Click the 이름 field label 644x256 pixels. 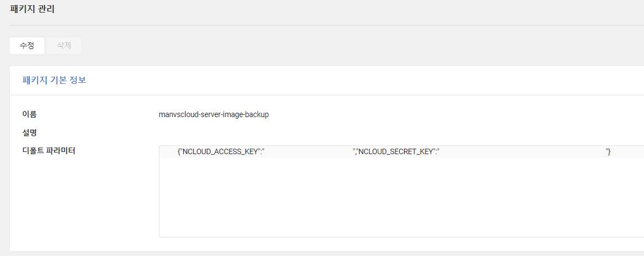(x=29, y=114)
